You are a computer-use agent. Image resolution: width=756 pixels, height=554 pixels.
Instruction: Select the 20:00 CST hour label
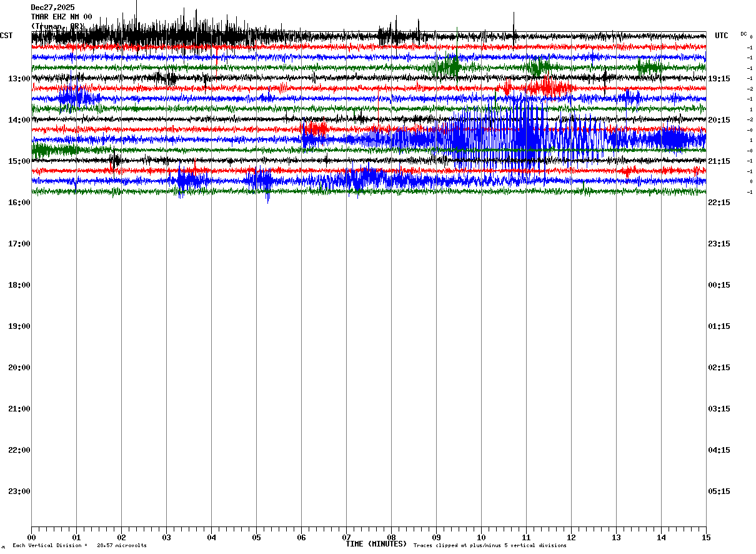(19, 368)
